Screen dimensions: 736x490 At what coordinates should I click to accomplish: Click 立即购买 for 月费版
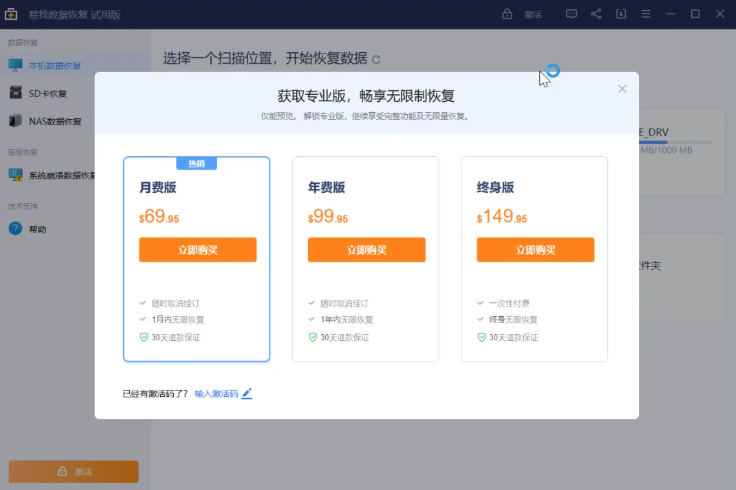pos(198,250)
